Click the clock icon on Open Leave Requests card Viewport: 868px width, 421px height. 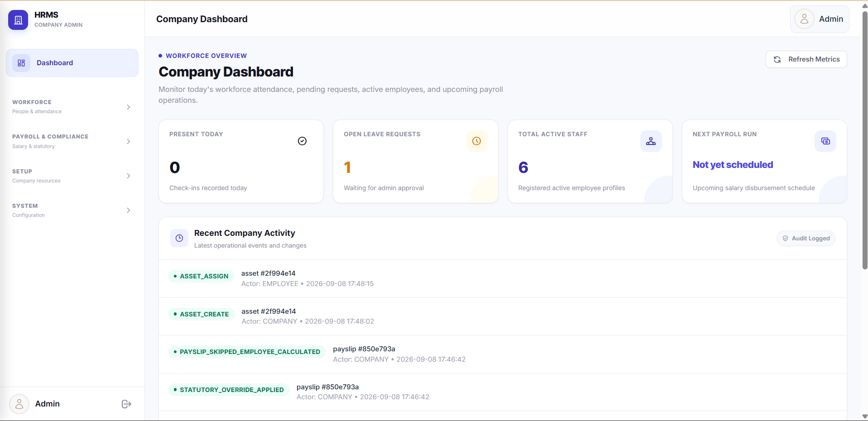pyautogui.click(x=476, y=141)
